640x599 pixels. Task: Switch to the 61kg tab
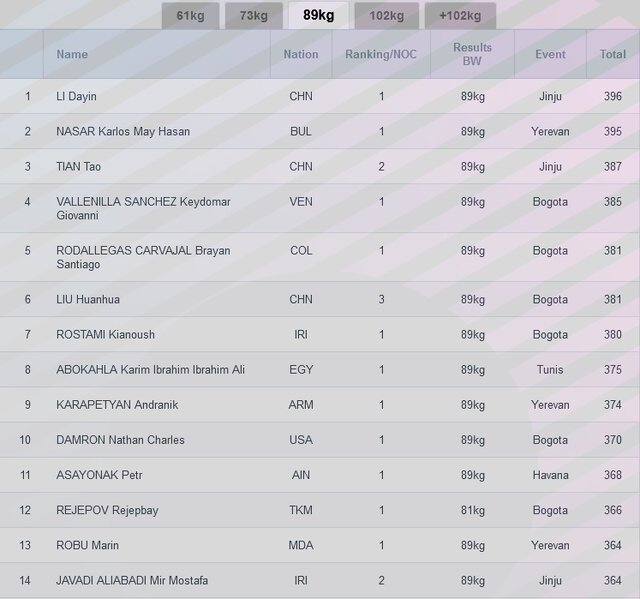tap(190, 15)
